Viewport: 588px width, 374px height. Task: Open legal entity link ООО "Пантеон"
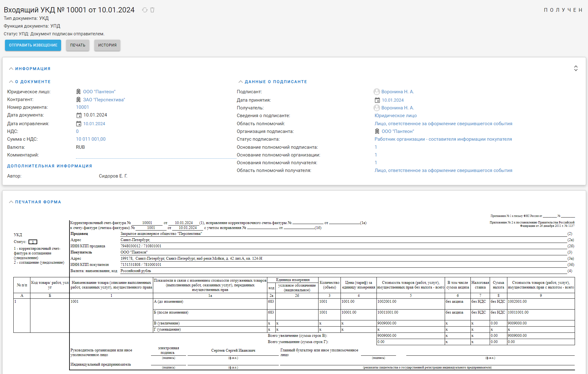point(99,92)
